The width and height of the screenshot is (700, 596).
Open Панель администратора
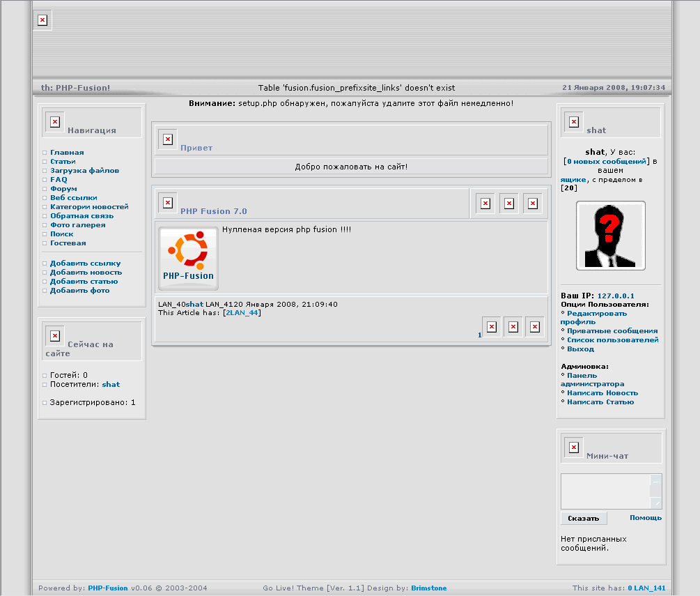593,380
